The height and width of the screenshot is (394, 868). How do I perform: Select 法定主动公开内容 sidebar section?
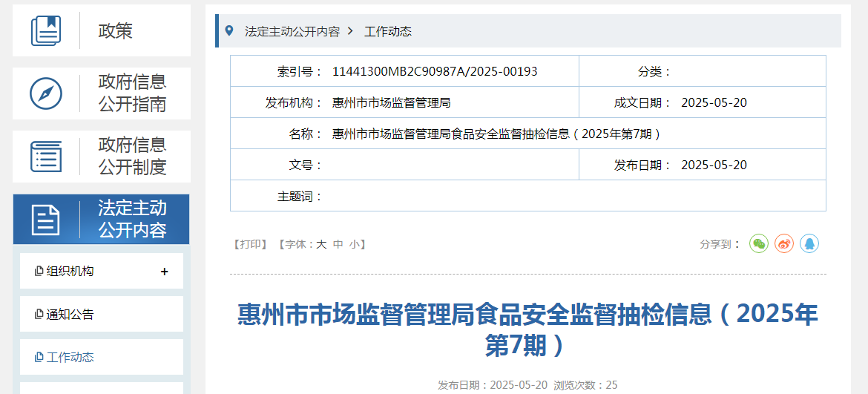102,219
